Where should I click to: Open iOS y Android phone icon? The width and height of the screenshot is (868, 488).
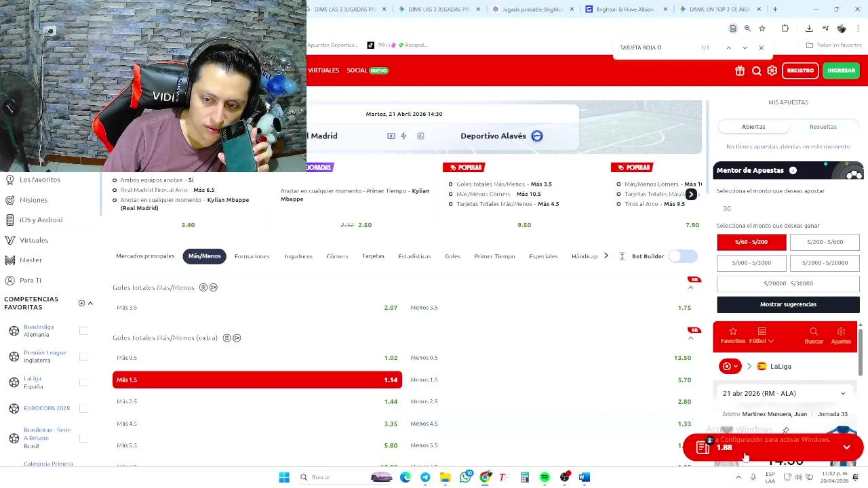9,220
